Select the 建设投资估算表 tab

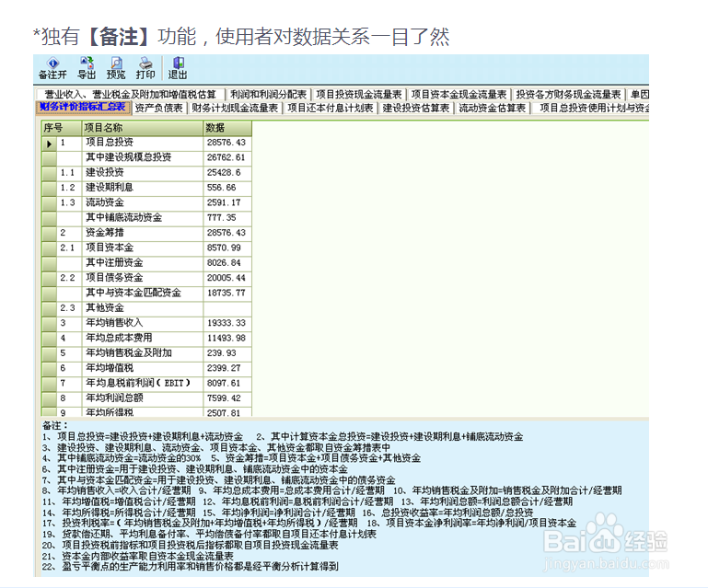(416, 108)
